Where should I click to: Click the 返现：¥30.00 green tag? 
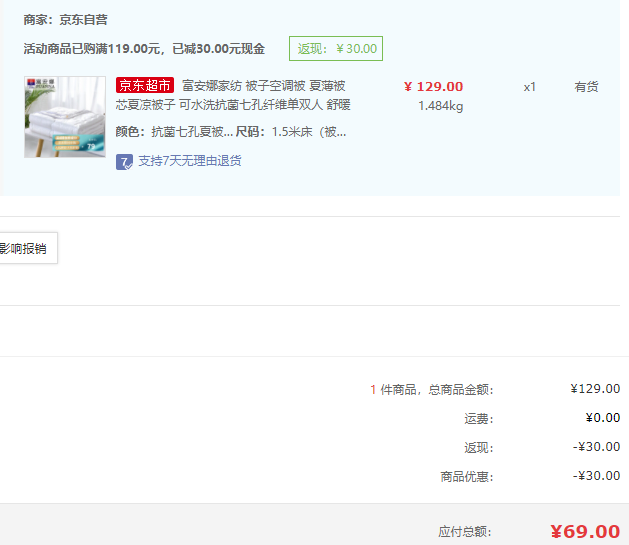[336, 49]
